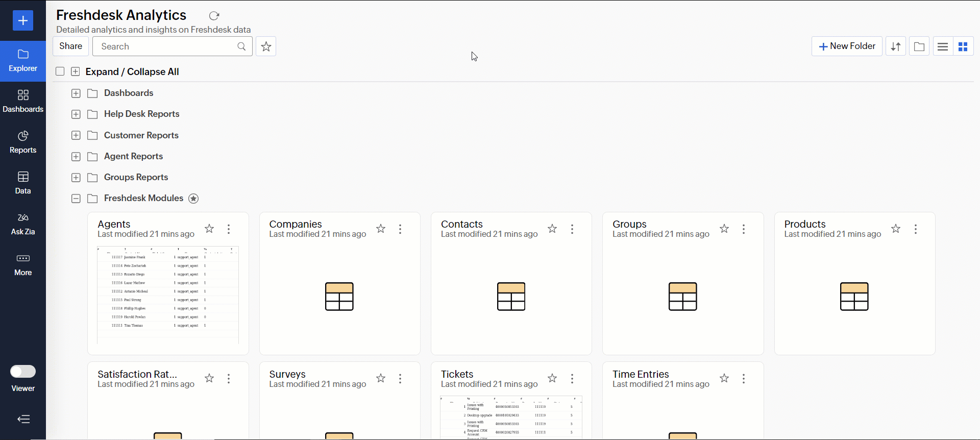Open more options for Groups
The image size is (980, 440).
pyautogui.click(x=744, y=229)
